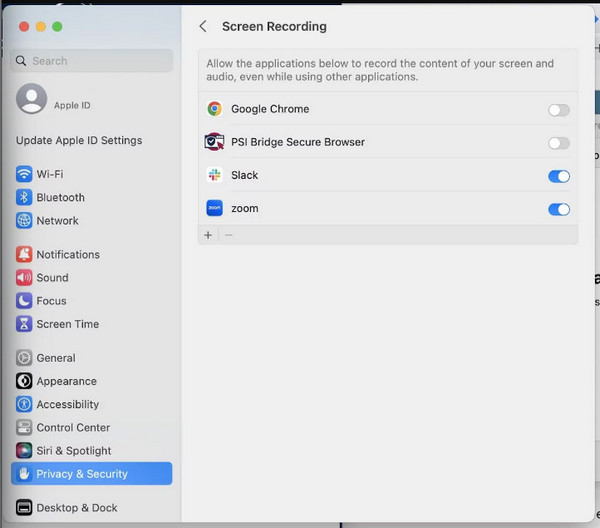This screenshot has width=600, height=528.
Task: Enable screen recording for Google Chrome
Action: (558, 110)
